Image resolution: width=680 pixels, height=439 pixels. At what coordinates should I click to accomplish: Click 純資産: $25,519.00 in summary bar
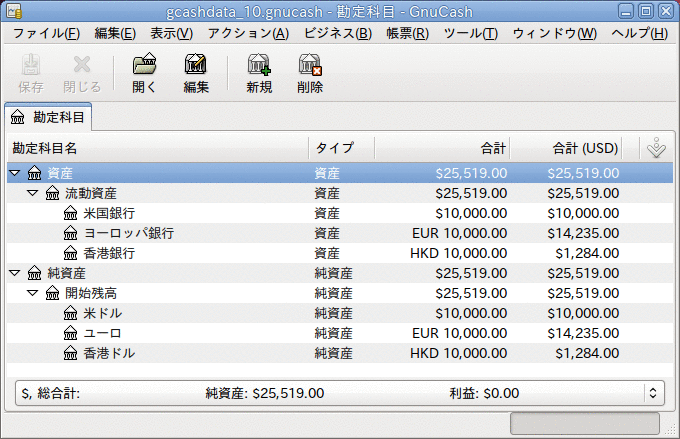coord(265,393)
